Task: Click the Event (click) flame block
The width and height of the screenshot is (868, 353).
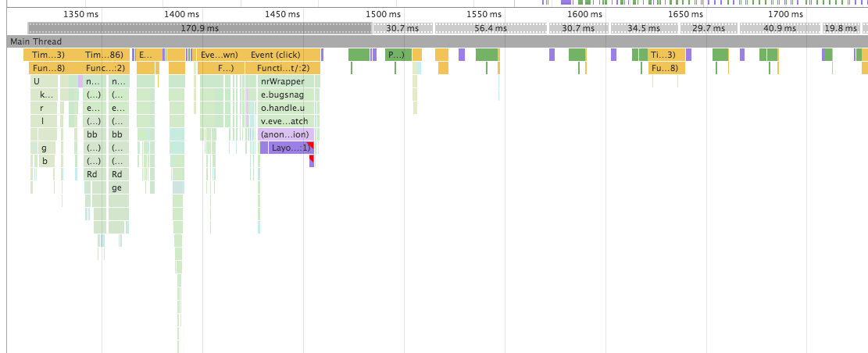Action: [x=282, y=55]
